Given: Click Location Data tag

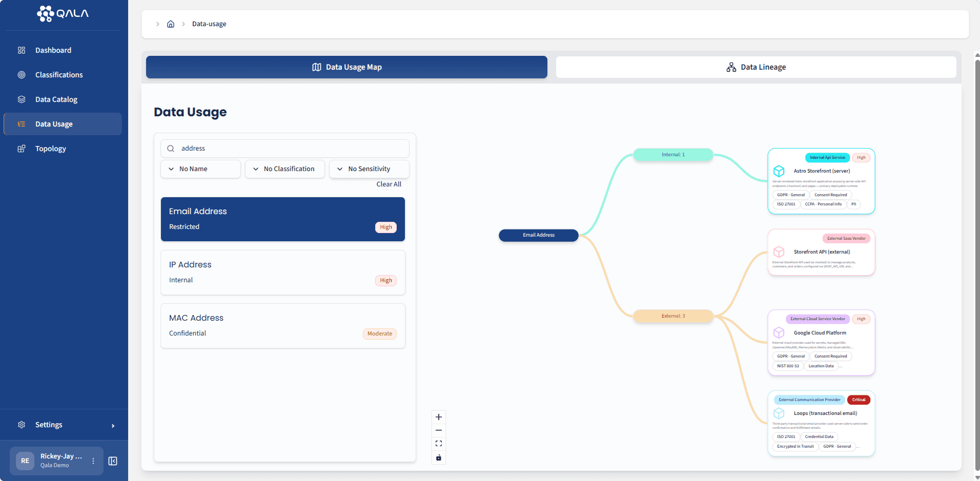Looking at the screenshot, I should click(821, 366).
